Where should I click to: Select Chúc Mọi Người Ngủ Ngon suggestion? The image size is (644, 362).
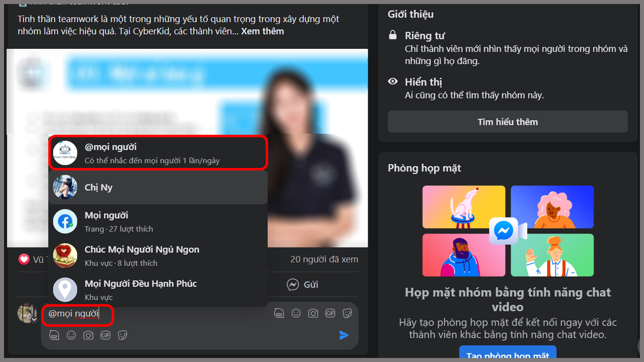(x=158, y=256)
